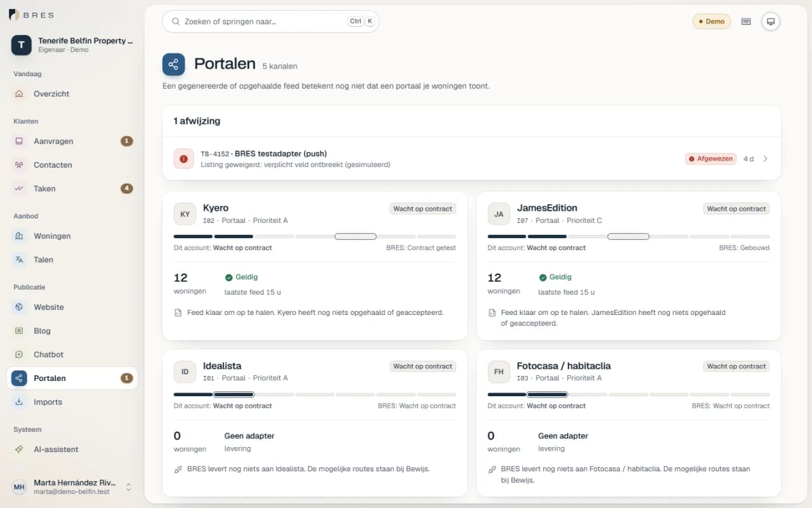Click the monitor display icon button
The width and height of the screenshot is (812, 508).
point(771,22)
